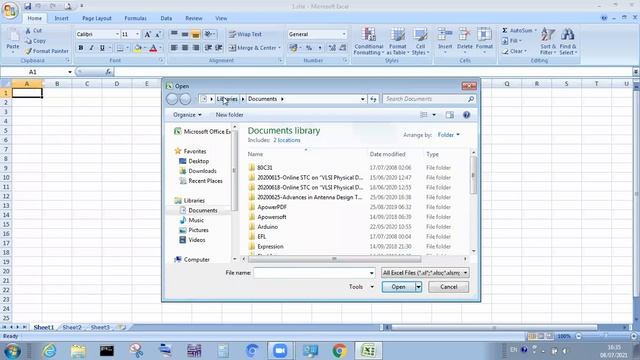This screenshot has height=360, width=640.
Task: Open the Tools dropdown
Action: [x=361, y=287]
